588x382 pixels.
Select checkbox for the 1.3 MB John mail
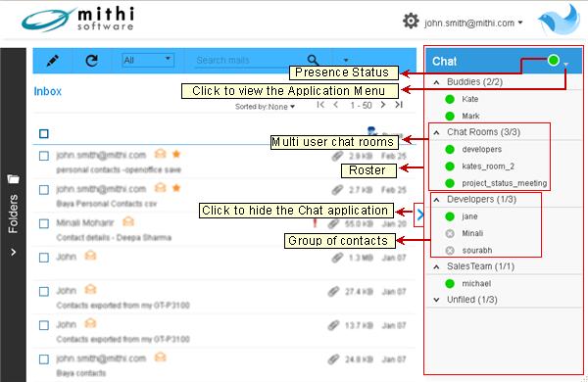click(44, 258)
